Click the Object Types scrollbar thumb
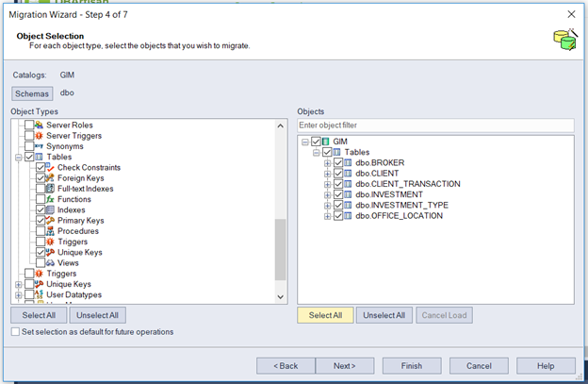This screenshot has height=384, width=588. (280, 249)
